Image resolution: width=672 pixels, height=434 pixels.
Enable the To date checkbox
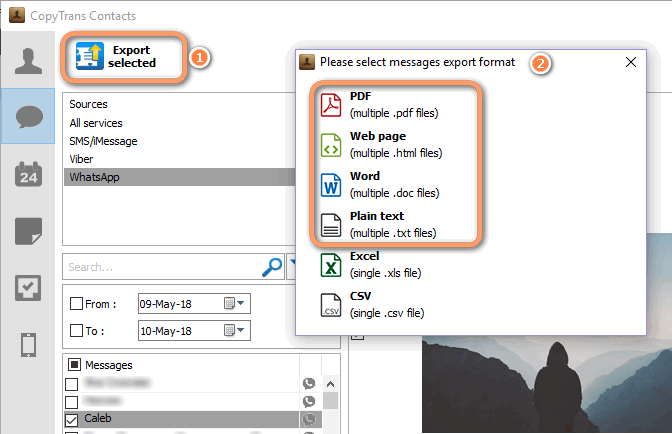click(76, 331)
